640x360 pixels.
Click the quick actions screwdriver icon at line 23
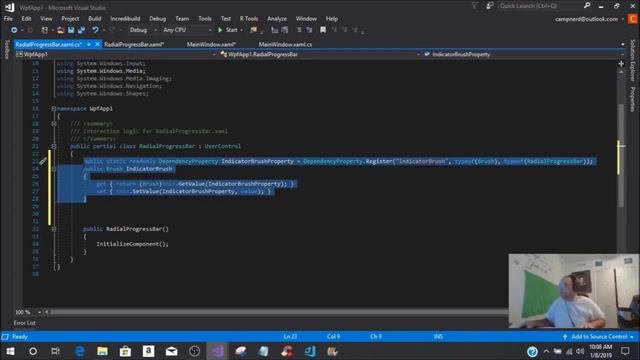[43, 161]
